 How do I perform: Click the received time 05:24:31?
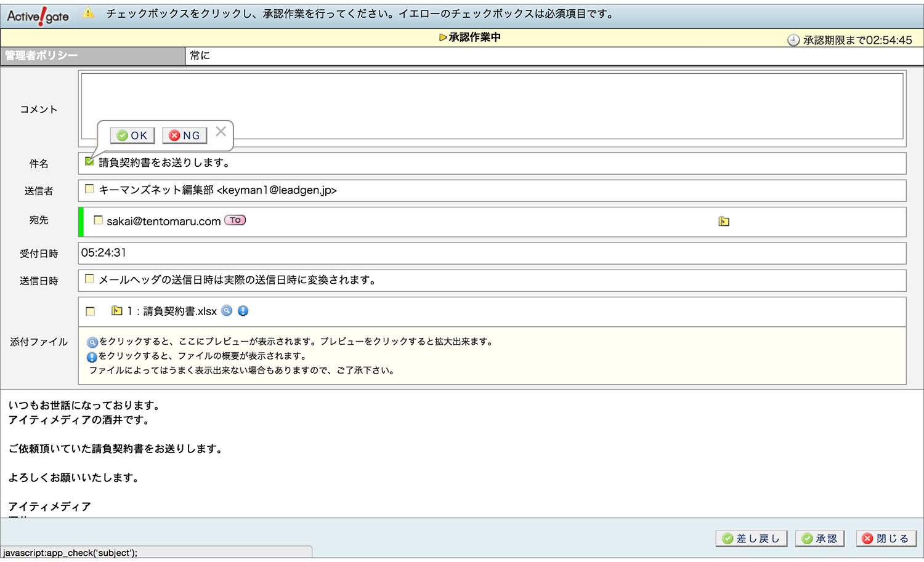point(103,252)
